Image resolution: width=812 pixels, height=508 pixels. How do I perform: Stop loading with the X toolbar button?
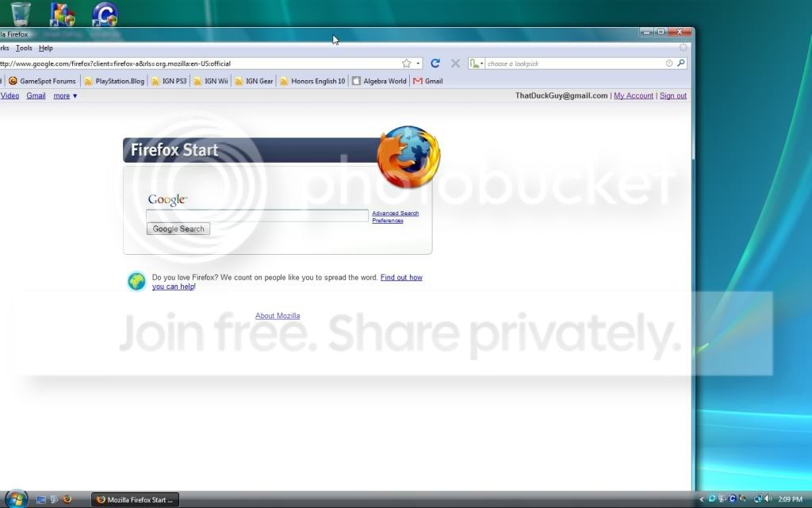pyautogui.click(x=455, y=63)
